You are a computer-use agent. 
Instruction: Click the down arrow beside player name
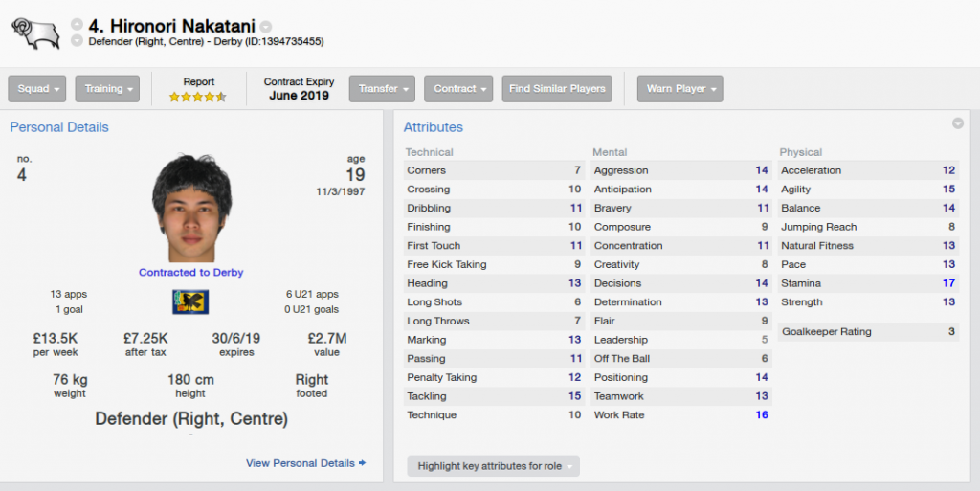[77, 40]
